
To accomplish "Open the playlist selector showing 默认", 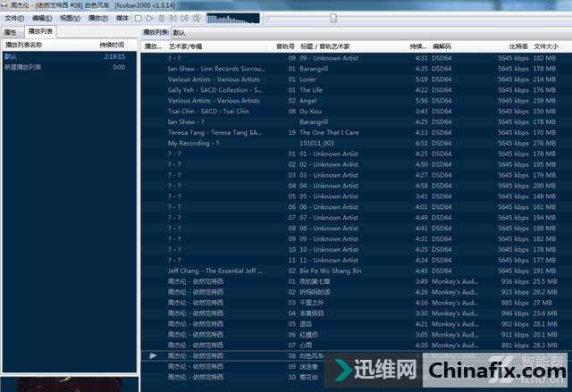I will [370, 32].
